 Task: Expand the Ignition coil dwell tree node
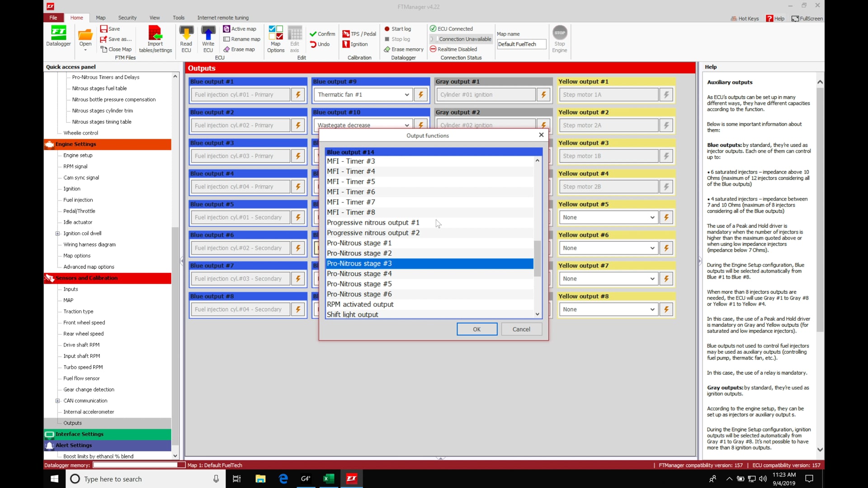(x=57, y=234)
